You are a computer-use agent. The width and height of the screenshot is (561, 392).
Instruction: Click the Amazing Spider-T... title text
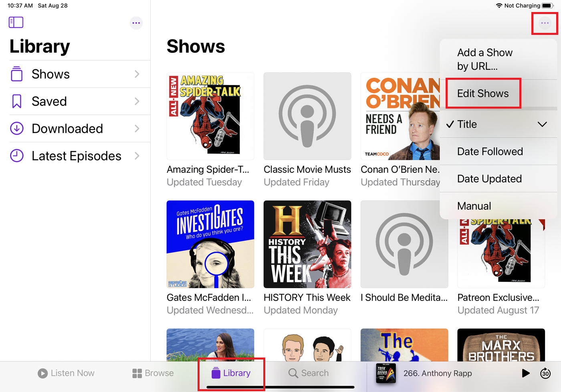tap(208, 170)
